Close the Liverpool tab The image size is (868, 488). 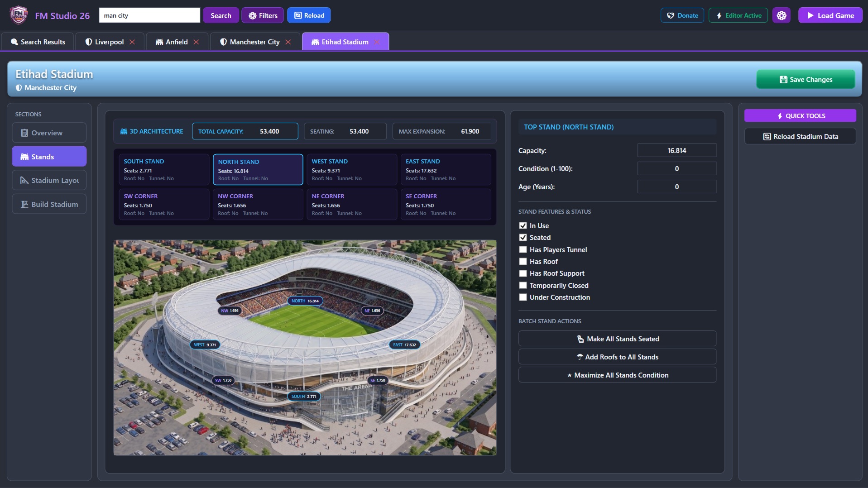click(x=132, y=42)
